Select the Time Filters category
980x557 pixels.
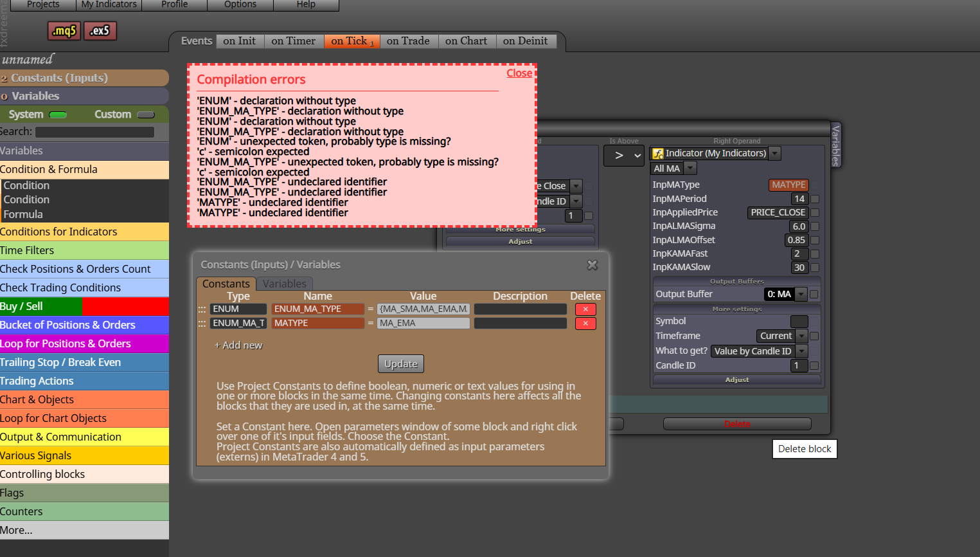pos(84,251)
